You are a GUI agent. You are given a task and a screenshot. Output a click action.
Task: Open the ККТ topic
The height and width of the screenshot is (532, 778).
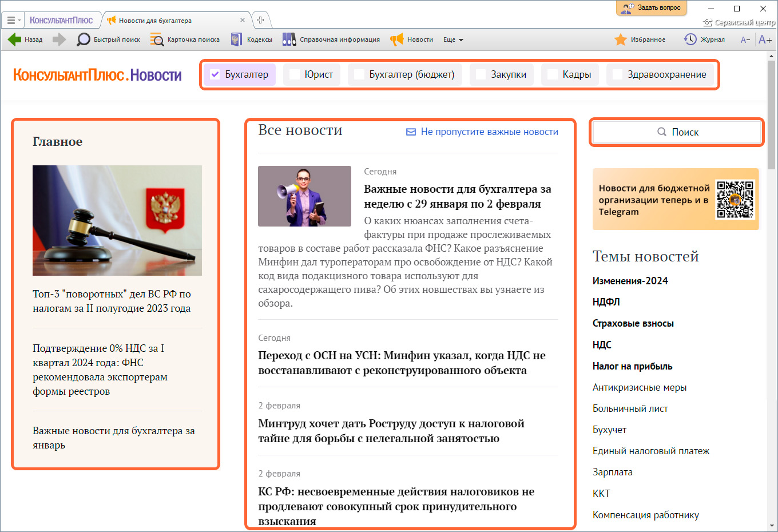point(601,494)
